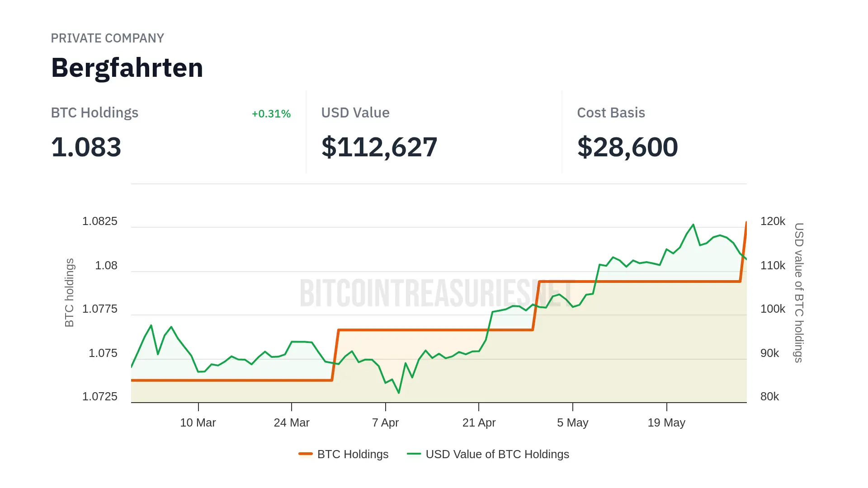Image resolution: width=868 pixels, height=488 pixels.
Task: Click the Bergfahrten company title
Action: coord(127,68)
